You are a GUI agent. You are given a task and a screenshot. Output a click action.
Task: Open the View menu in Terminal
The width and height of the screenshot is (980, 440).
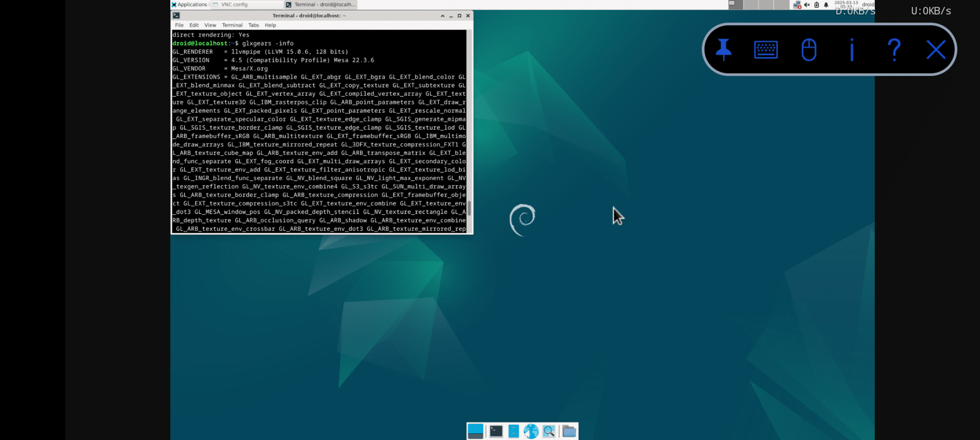tap(210, 25)
